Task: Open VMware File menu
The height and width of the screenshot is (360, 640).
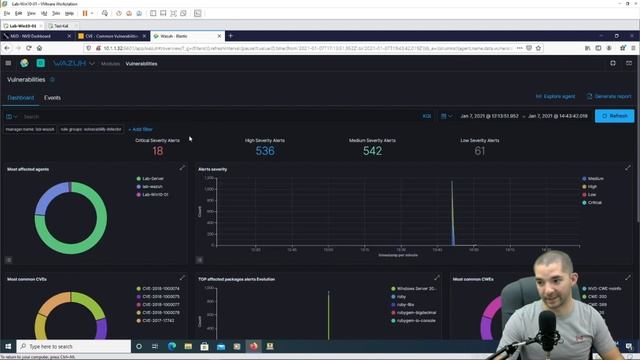Action: 7,13
